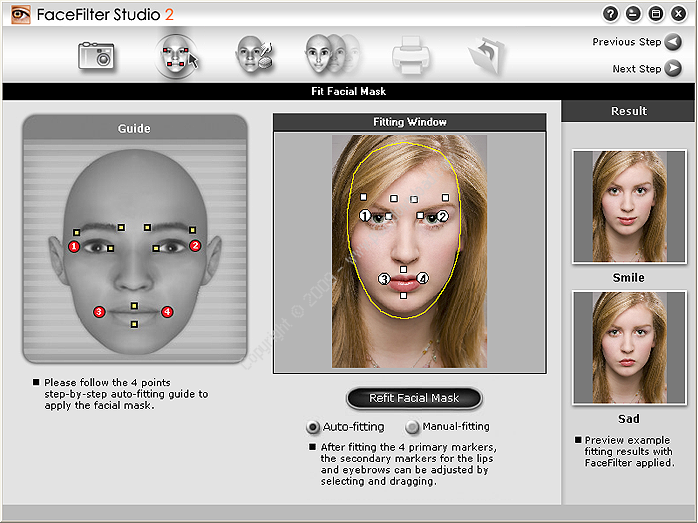Open the multiple faces expression step icon

330,56
